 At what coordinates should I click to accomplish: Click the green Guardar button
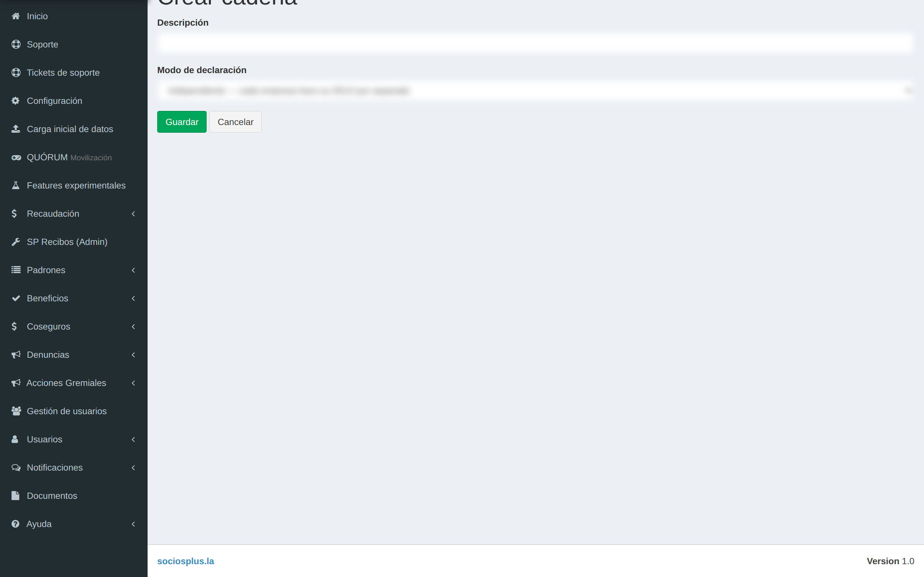[182, 122]
